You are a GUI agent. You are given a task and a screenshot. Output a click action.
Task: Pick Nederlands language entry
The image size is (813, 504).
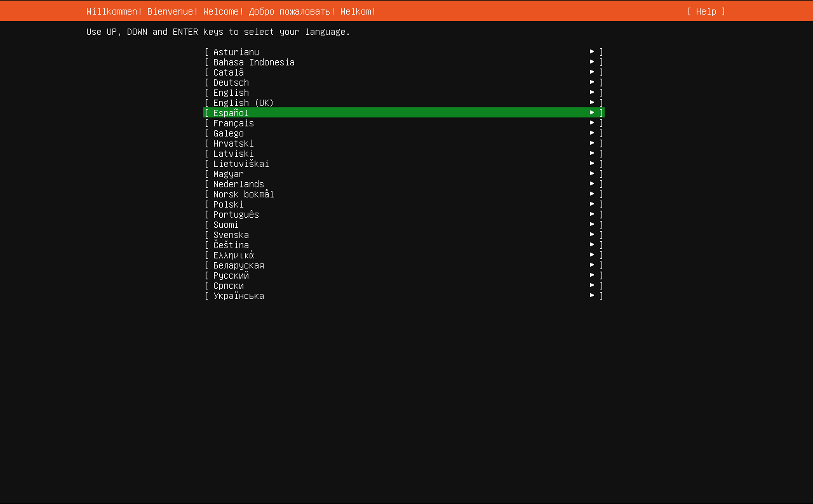pyautogui.click(x=404, y=184)
